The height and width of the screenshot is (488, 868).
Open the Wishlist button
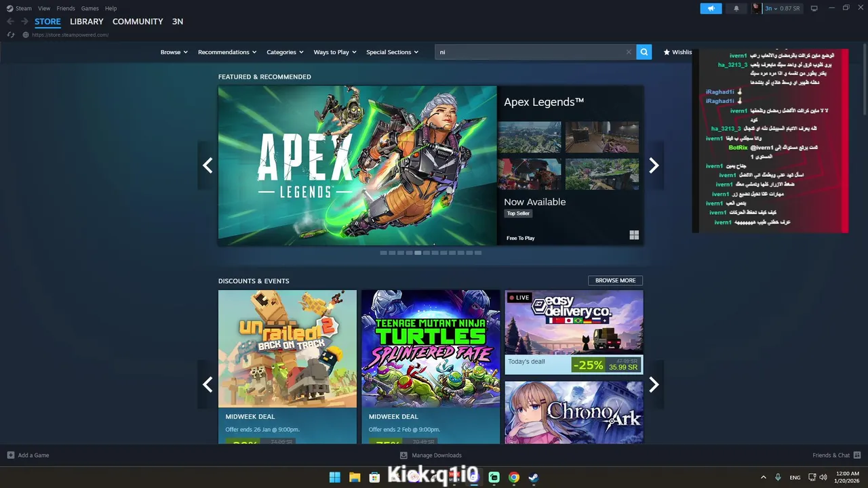coord(677,52)
